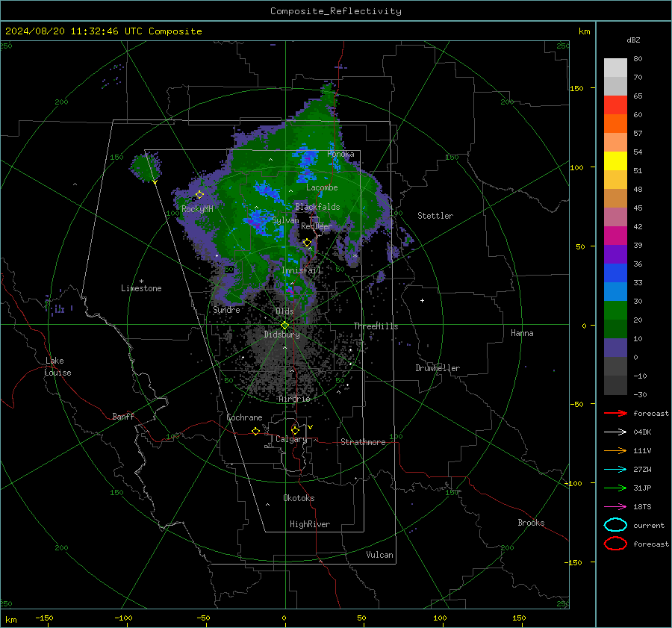Click the magenta swatch in dBZ scale
Image resolution: width=672 pixels, height=628 pixels.
pos(615,235)
